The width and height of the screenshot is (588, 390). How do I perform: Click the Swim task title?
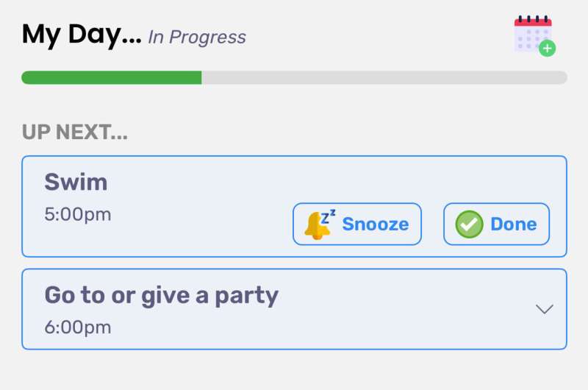pos(76,182)
